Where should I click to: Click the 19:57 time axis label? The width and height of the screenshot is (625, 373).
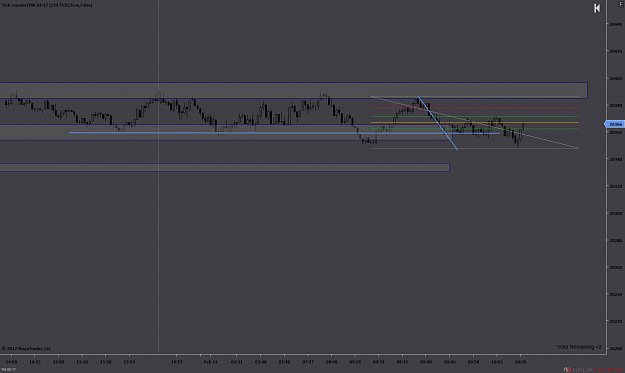coord(177,362)
